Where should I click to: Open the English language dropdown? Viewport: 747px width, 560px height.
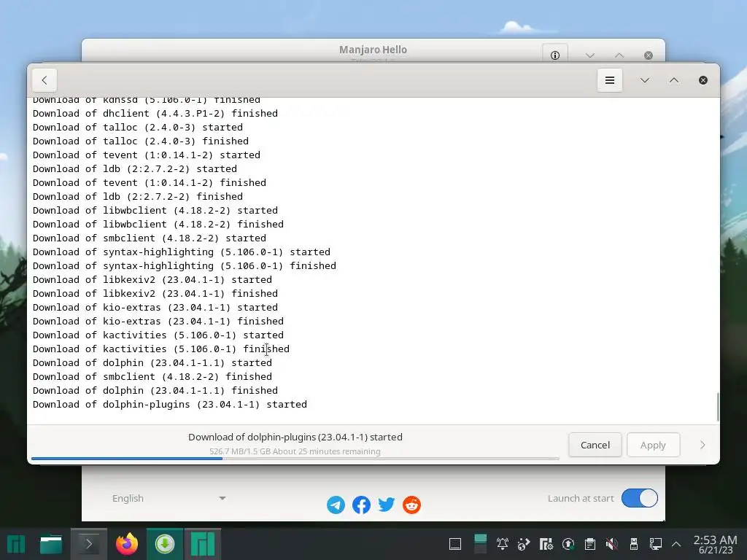coord(169,498)
